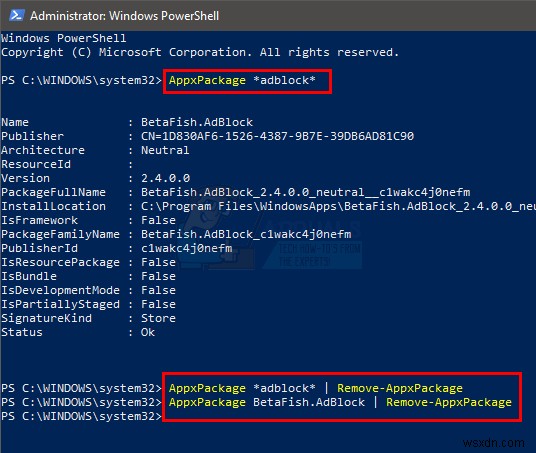The width and height of the screenshot is (536, 453).
Task: Click the IsDevelopmentMode 'False' value
Action: pyautogui.click(x=158, y=290)
